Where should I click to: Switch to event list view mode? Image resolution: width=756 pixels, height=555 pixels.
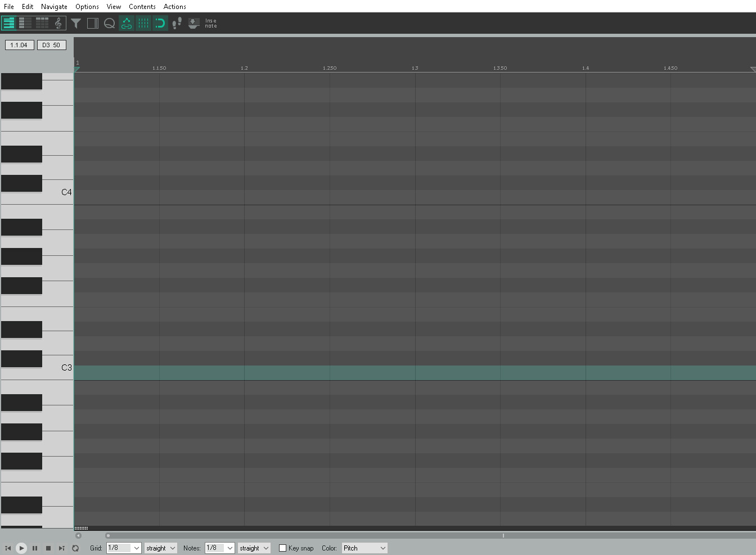(x=42, y=23)
